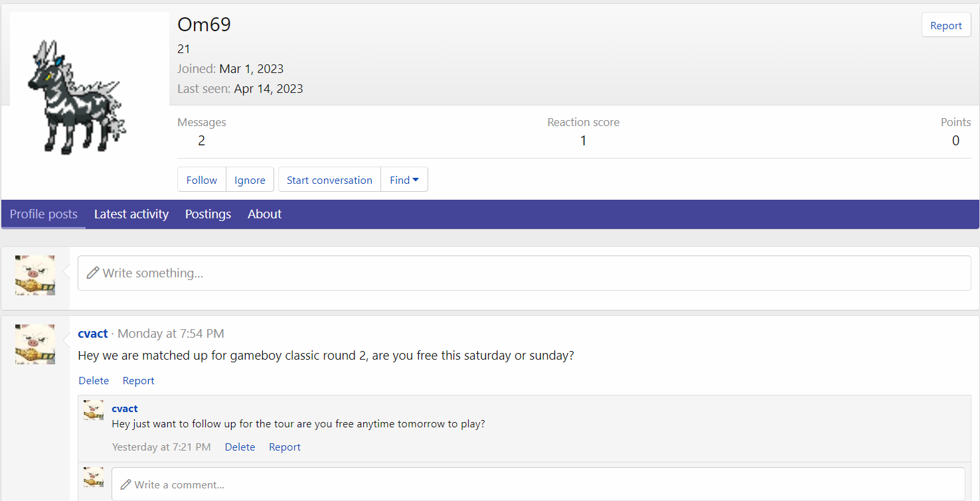This screenshot has width=980, height=501.
Task: Open the Postings tab
Action: pos(208,214)
